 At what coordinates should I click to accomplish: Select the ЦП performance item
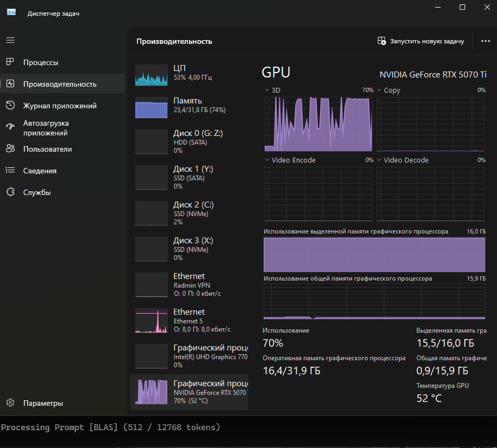tap(188, 74)
